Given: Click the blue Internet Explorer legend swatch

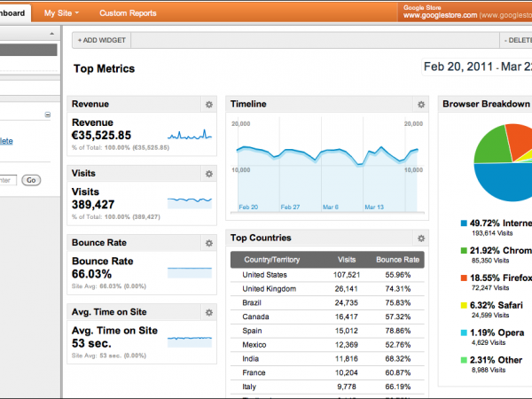Looking at the screenshot, I should tap(464, 224).
